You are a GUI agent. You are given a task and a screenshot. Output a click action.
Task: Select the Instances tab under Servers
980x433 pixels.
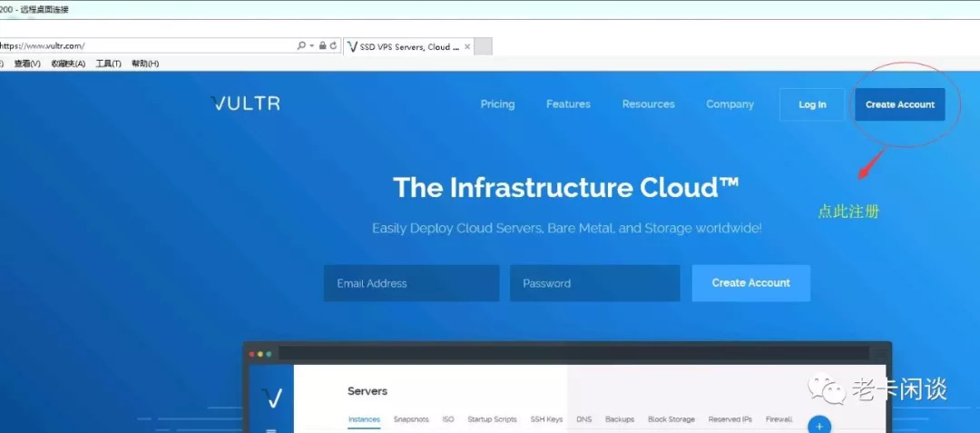click(x=364, y=419)
